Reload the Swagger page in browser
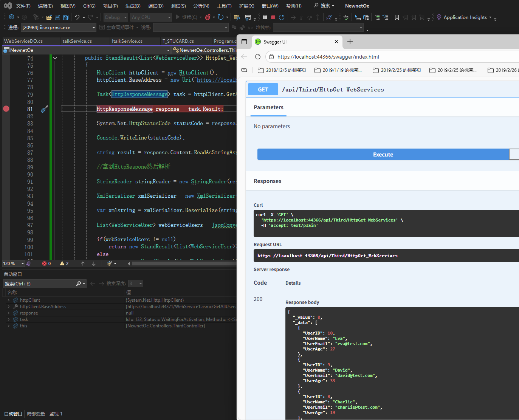 coord(258,57)
